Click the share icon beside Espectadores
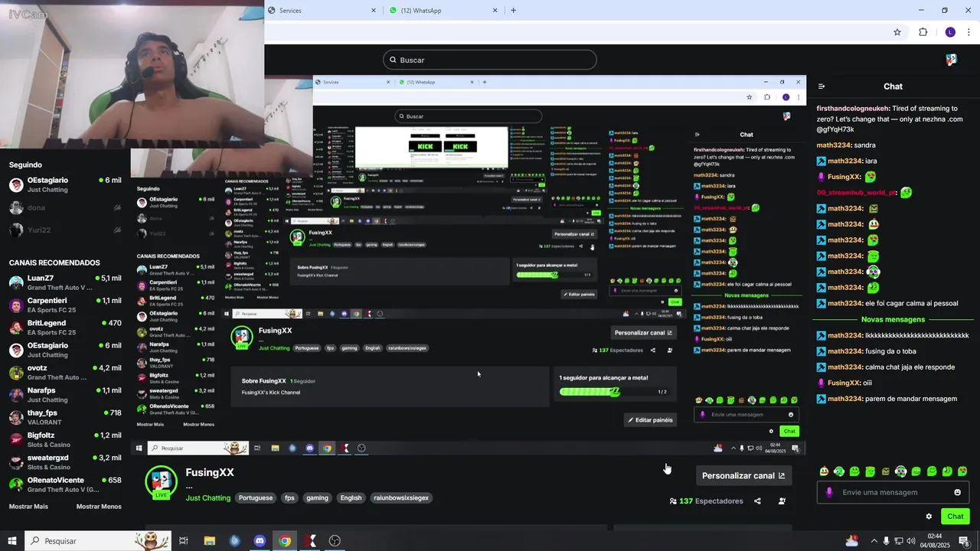 (757, 501)
